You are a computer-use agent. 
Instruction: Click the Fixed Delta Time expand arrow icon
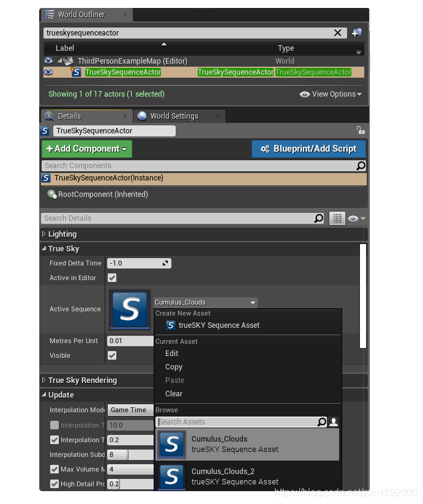[165, 263]
